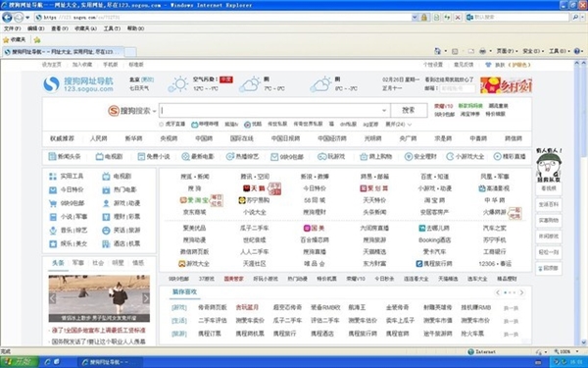Click the next page arrow in 猜你喜欢
The width and height of the screenshot is (588, 368).
[521, 292]
